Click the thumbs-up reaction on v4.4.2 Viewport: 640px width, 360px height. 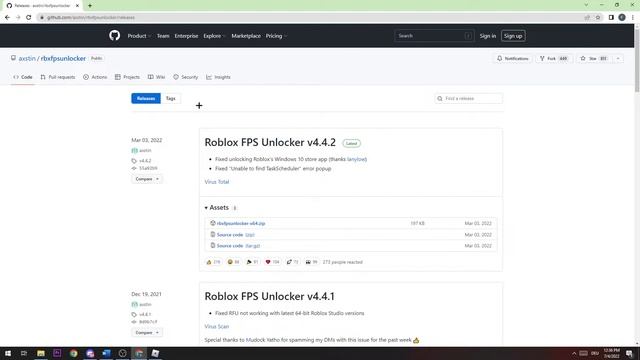[213, 262]
